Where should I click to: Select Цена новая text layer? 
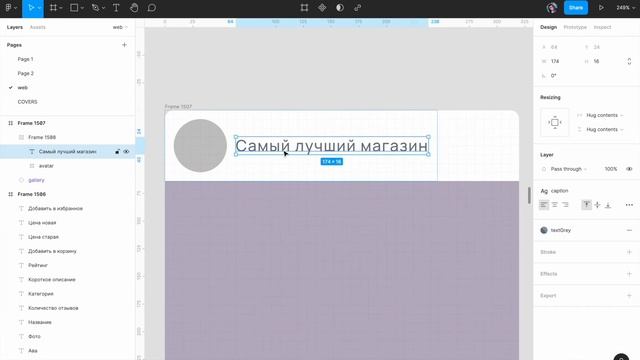(x=42, y=223)
